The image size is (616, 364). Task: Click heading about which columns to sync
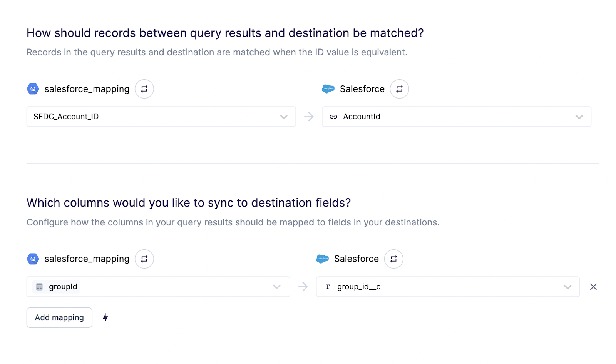[189, 203]
